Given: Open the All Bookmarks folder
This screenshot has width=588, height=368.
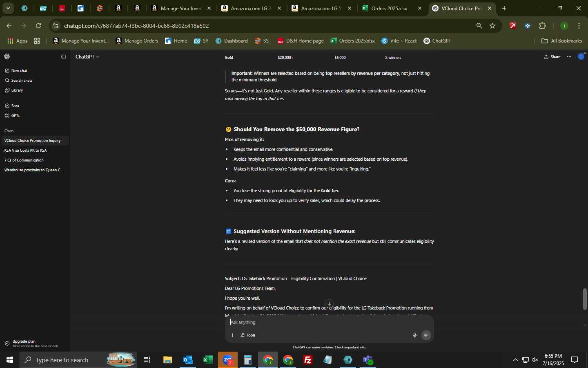Looking at the screenshot, I should point(561,41).
